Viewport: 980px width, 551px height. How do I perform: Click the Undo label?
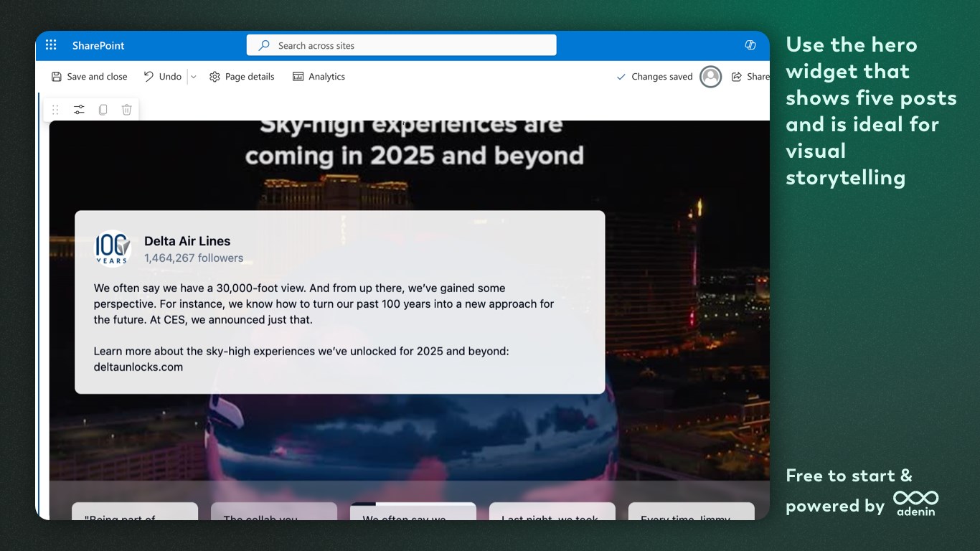(x=170, y=77)
